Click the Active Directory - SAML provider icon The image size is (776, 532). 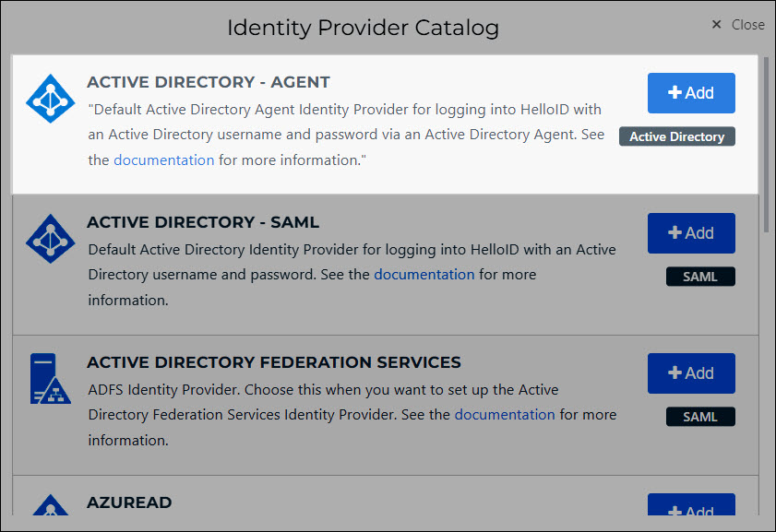click(51, 238)
